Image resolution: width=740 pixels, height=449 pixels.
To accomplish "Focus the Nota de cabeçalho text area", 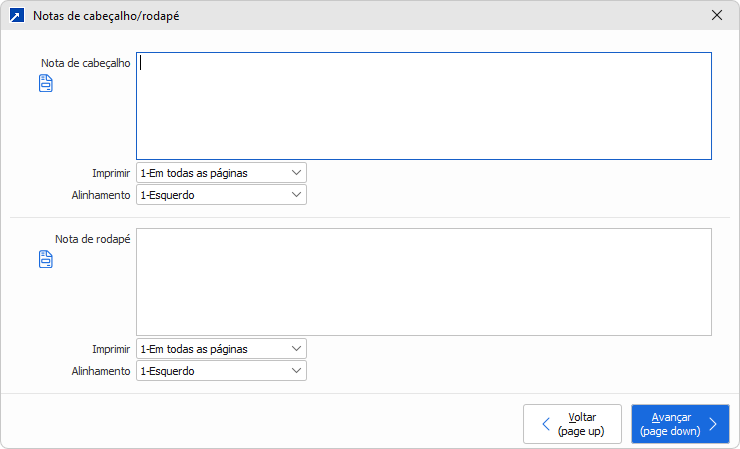I will pos(423,106).
